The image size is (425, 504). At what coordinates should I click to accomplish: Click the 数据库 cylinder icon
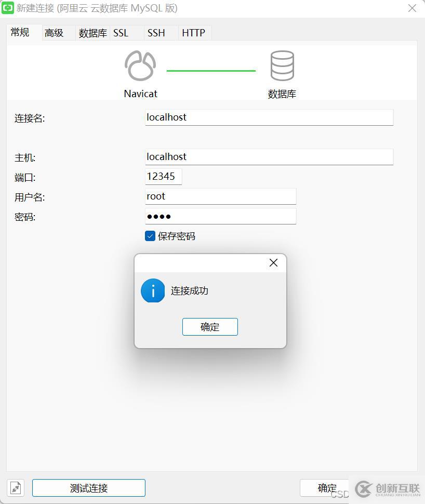click(282, 65)
